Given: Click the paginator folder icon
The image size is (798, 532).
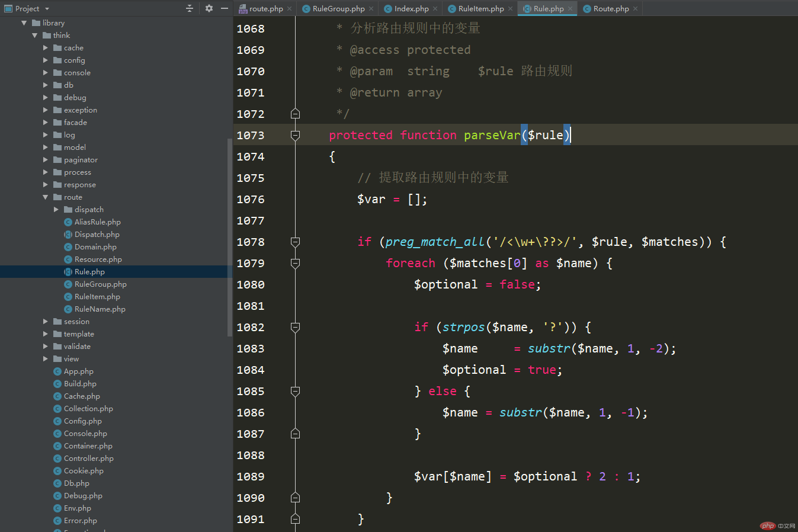Looking at the screenshot, I should (57, 160).
